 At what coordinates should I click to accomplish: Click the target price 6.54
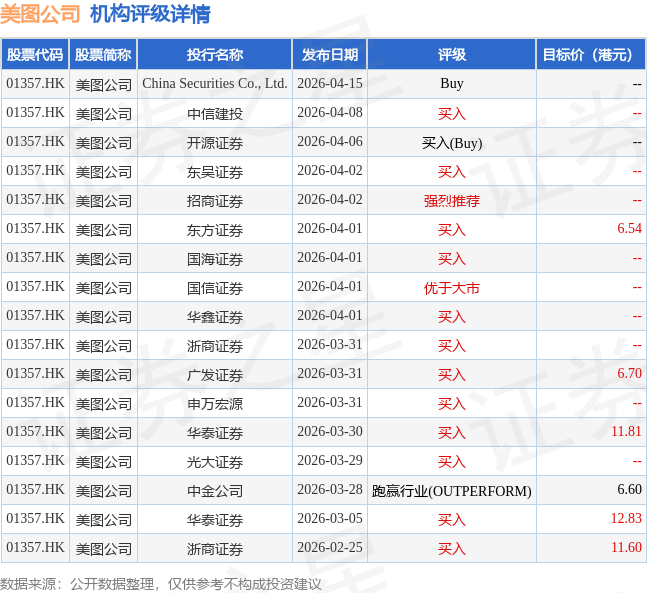coord(629,228)
